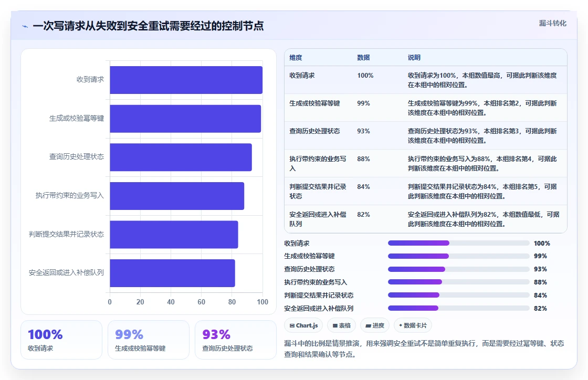Click the 数据 column header
The image size is (588, 380).
pos(363,58)
